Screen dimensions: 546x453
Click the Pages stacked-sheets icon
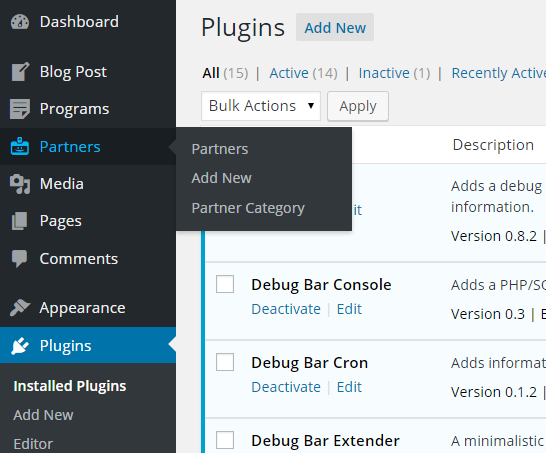coord(20,221)
